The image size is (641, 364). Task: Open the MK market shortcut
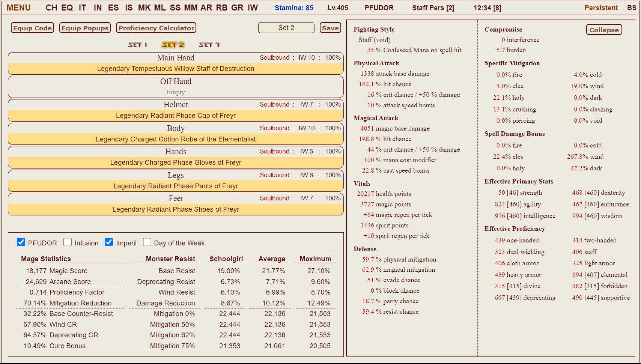point(144,8)
